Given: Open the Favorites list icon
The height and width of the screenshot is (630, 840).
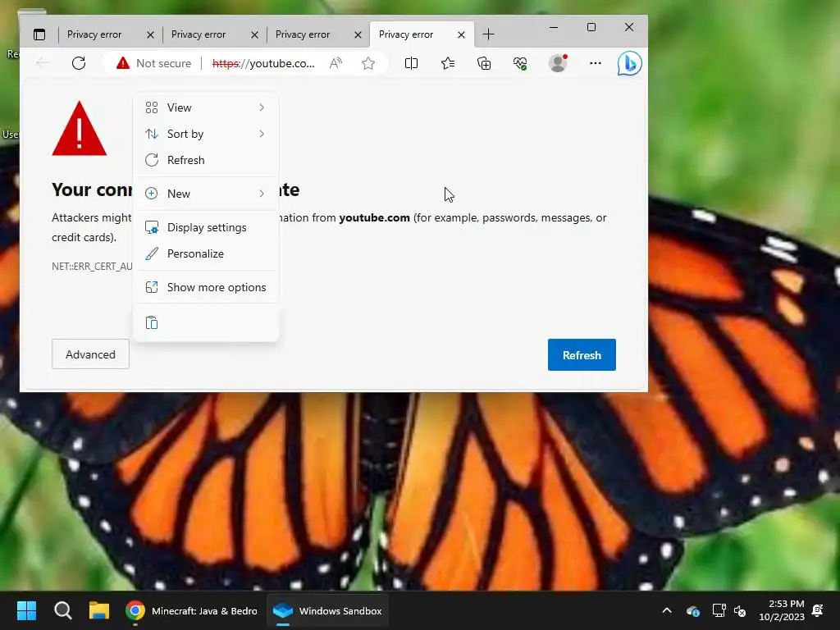Looking at the screenshot, I should coord(448,63).
